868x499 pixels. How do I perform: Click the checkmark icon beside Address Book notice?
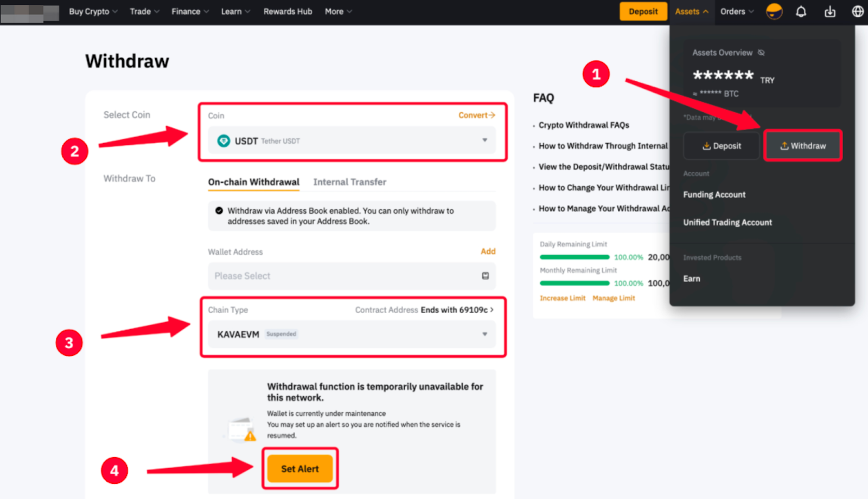(x=219, y=211)
